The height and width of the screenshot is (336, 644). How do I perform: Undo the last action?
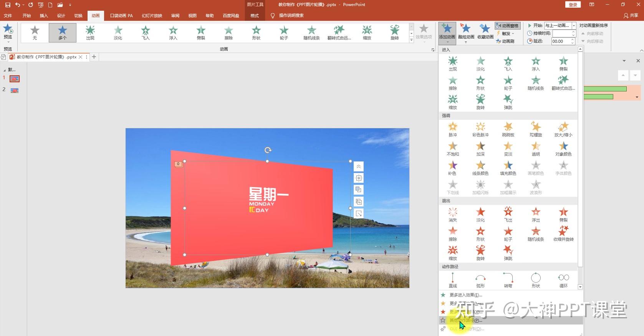pos(17,5)
